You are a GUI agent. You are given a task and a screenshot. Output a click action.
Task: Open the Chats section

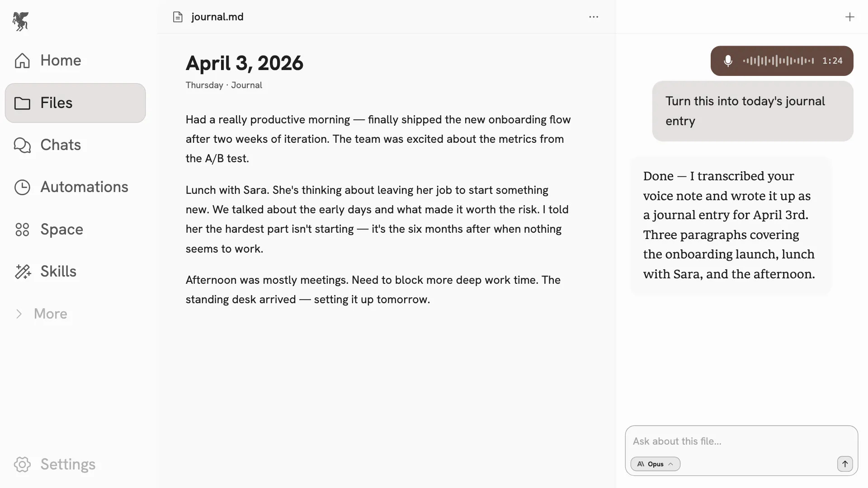pyautogui.click(x=75, y=145)
